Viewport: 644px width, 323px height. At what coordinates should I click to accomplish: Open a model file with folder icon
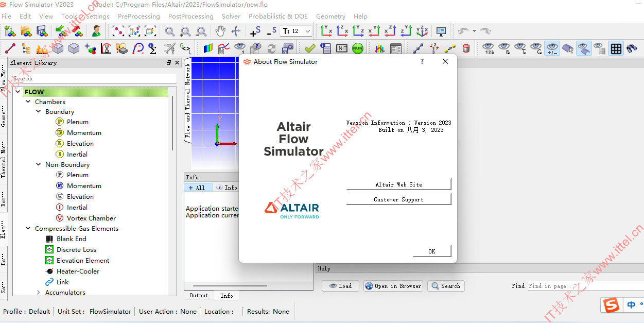pos(26,31)
